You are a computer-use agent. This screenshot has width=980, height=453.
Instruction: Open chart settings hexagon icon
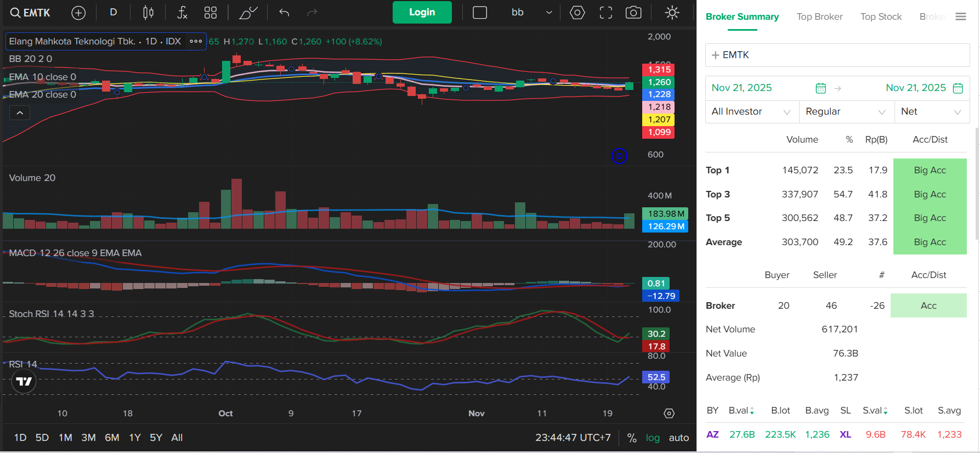pos(577,13)
